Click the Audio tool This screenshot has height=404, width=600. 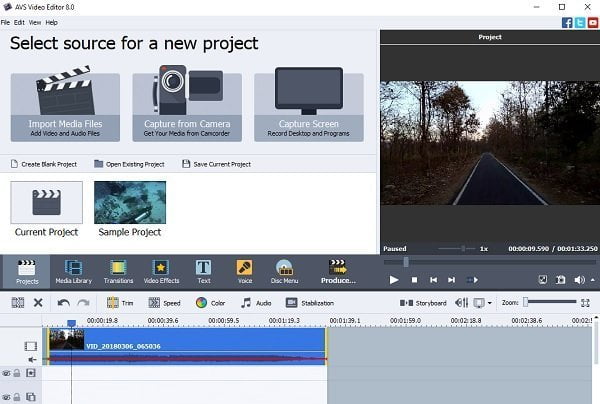point(256,303)
